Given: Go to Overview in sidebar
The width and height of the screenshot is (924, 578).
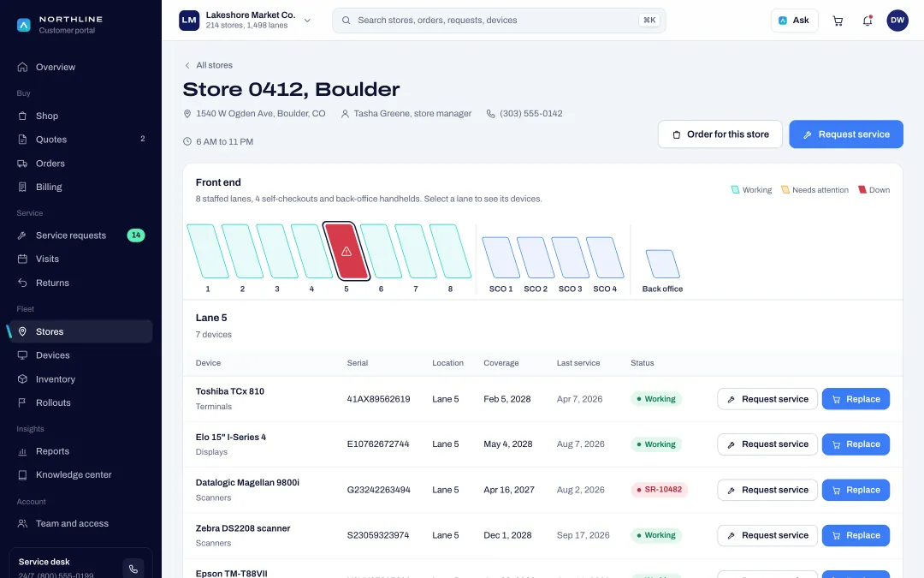Looking at the screenshot, I should (x=80, y=68).
